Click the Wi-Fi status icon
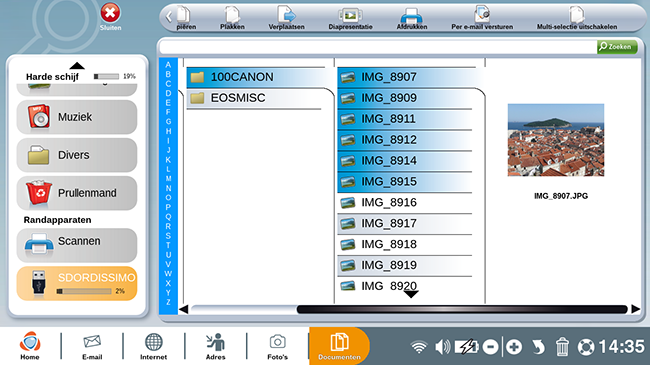The width and height of the screenshot is (650, 365). (x=419, y=347)
